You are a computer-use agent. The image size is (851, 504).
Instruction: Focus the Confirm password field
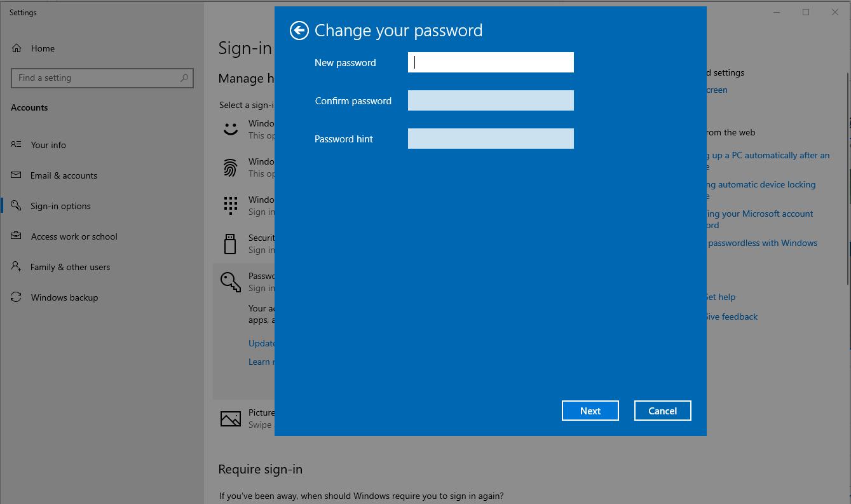coord(491,100)
